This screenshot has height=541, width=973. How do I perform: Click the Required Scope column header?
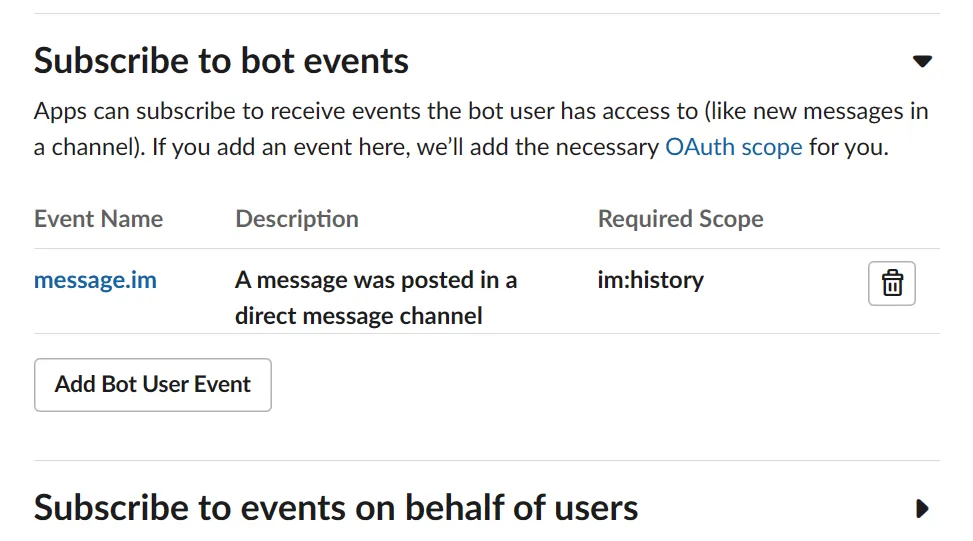click(x=680, y=219)
